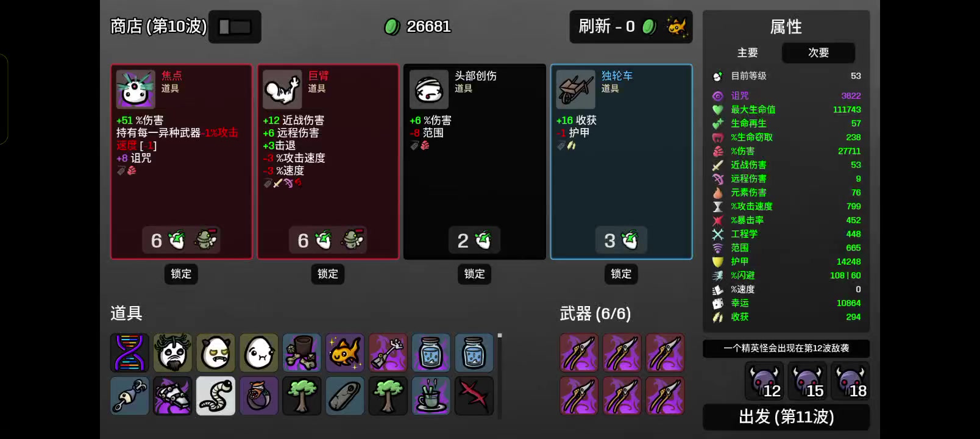Viewport: 980px width, 439px height.
Task: Switch to the 次要 attributes tab
Action: [818, 53]
